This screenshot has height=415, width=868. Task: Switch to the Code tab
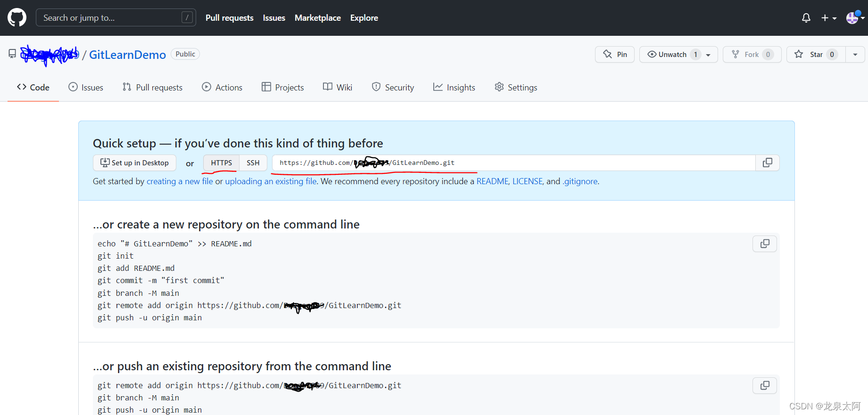coord(33,87)
